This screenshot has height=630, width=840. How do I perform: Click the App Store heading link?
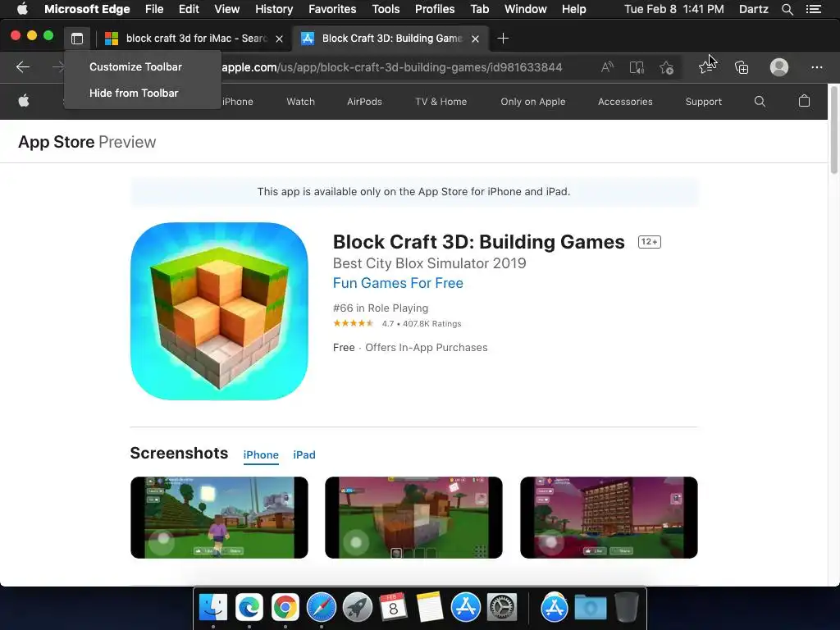57,142
